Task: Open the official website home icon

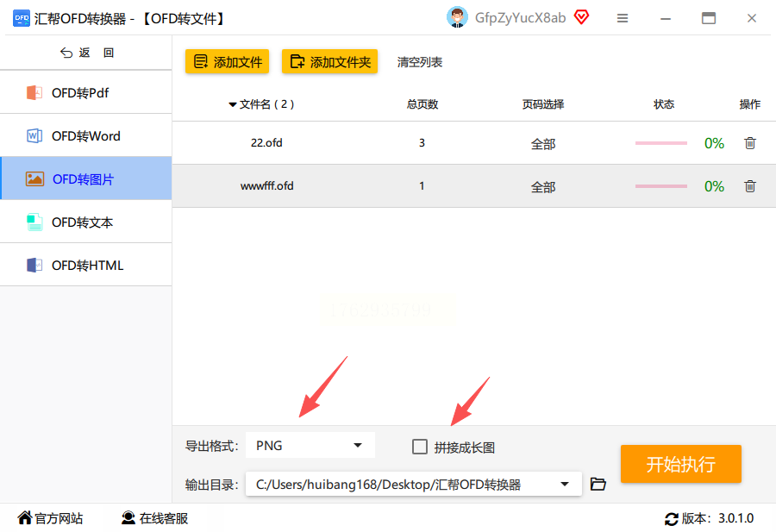Action: 25,517
